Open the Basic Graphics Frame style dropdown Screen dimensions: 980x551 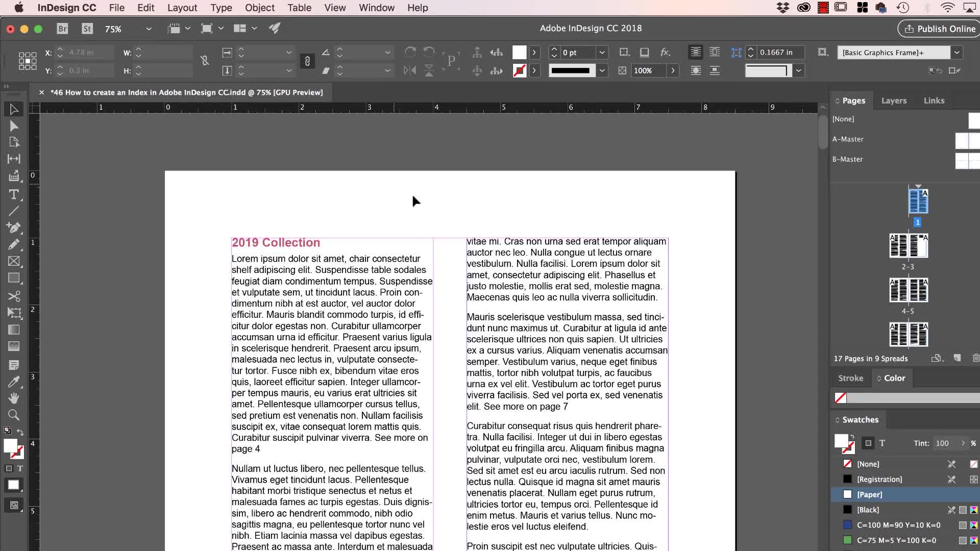[957, 52]
